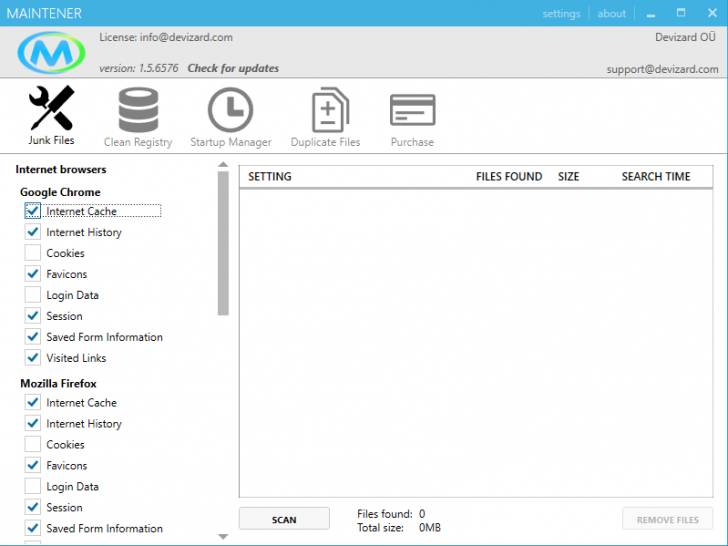Enable Google Chrome Login Data checkbox
728x546 pixels.
click(x=32, y=294)
